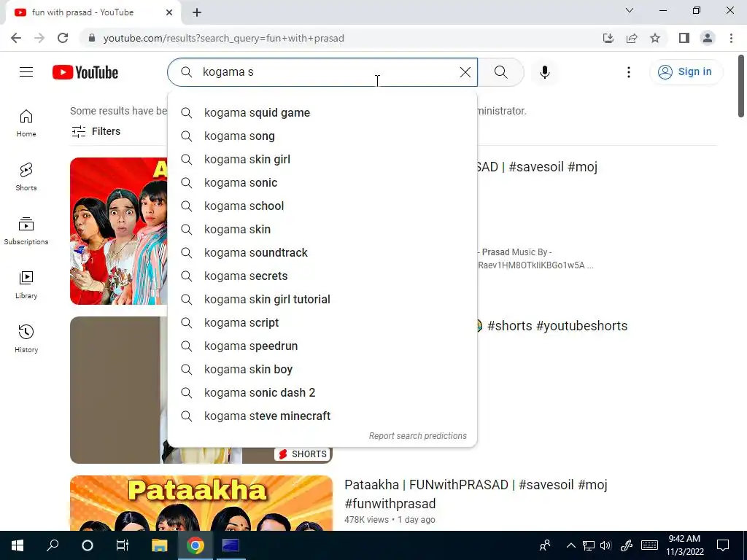Click the address bar URL

(x=223, y=38)
